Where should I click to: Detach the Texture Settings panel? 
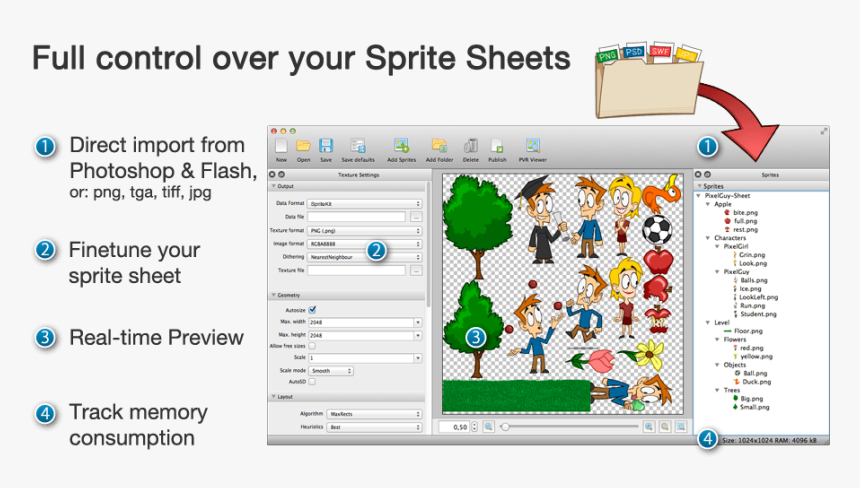coord(281,174)
